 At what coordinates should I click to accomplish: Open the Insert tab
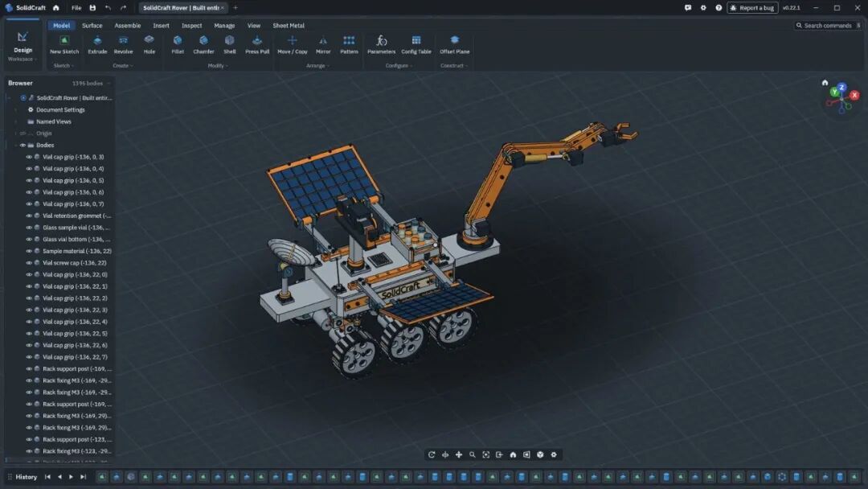pos(161,26)
